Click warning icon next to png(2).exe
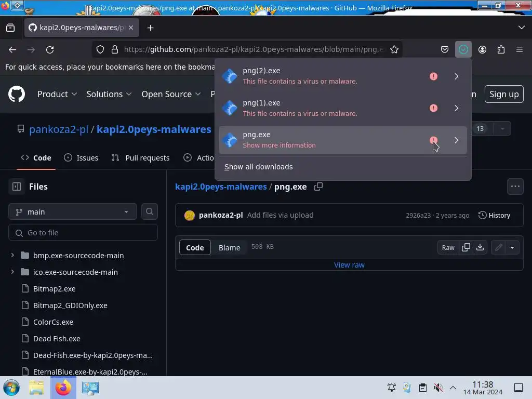532x399 pixels. point(433,76)
